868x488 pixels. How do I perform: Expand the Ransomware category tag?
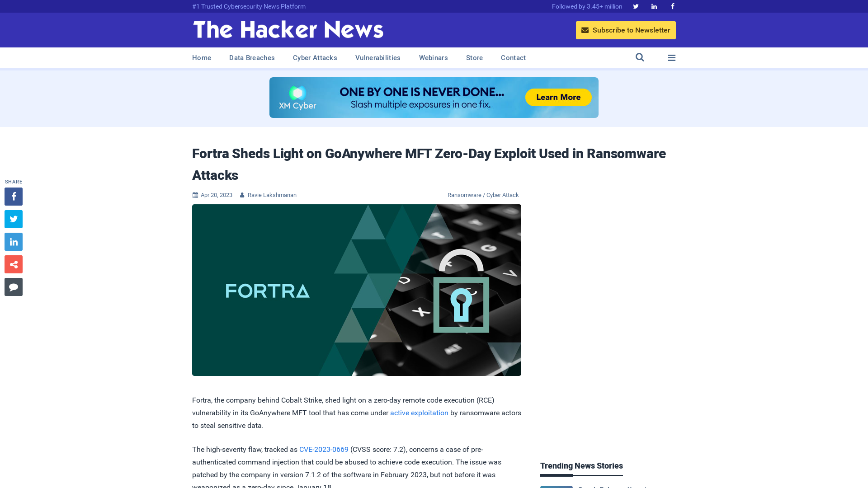click(464, 195)
